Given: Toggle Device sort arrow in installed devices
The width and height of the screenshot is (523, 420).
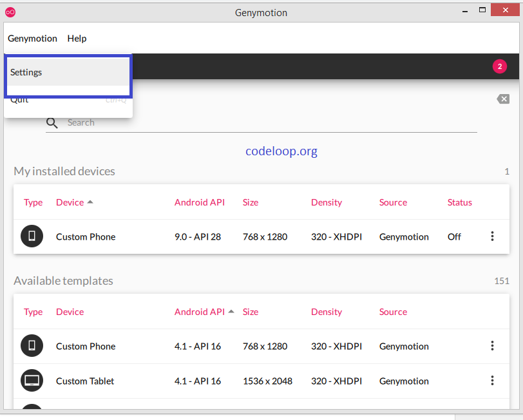Looking at the screenshot, I should 90,202.
